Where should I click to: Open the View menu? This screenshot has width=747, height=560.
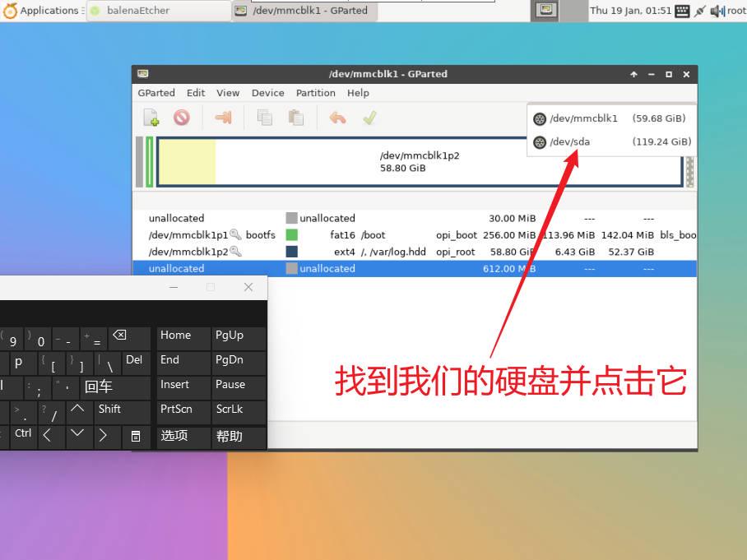coord(228,93)
